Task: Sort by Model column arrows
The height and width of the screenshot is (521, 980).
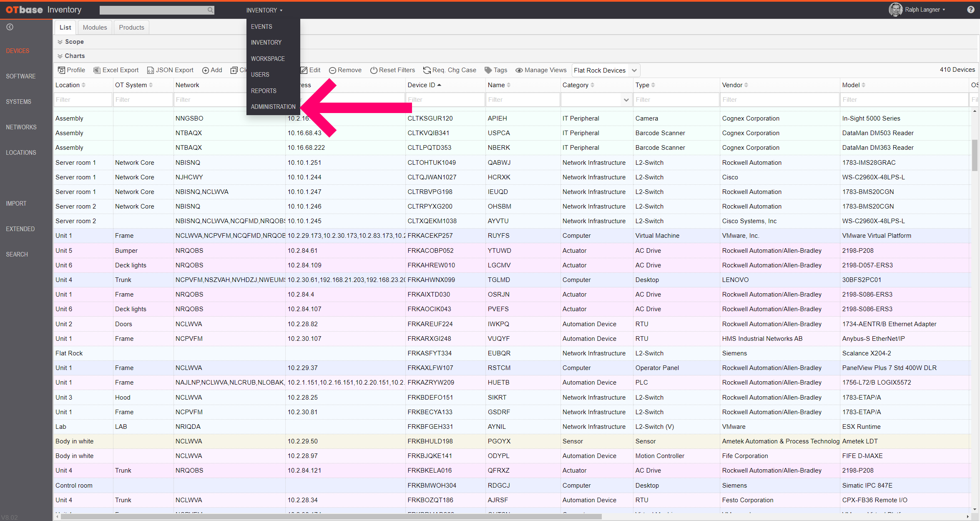Action: tap(863, 85)
